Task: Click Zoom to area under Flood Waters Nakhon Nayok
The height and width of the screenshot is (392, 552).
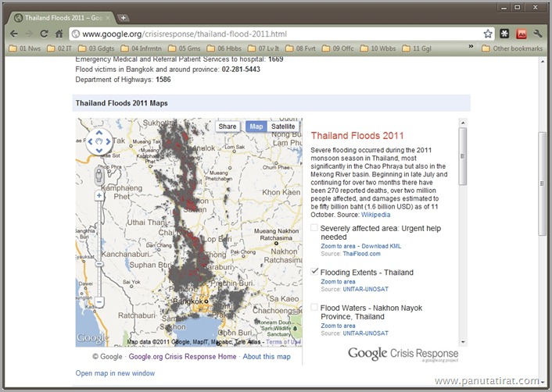Action: [x=338, y=326]
